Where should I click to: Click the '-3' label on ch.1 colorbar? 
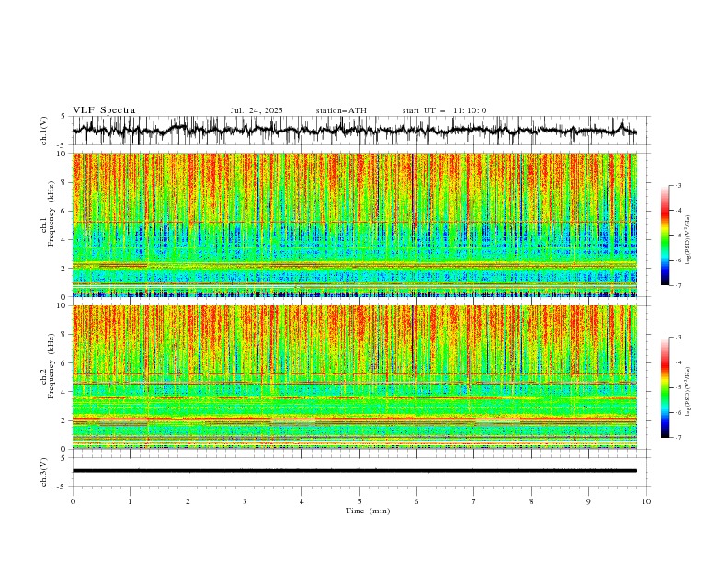point(677,185)
